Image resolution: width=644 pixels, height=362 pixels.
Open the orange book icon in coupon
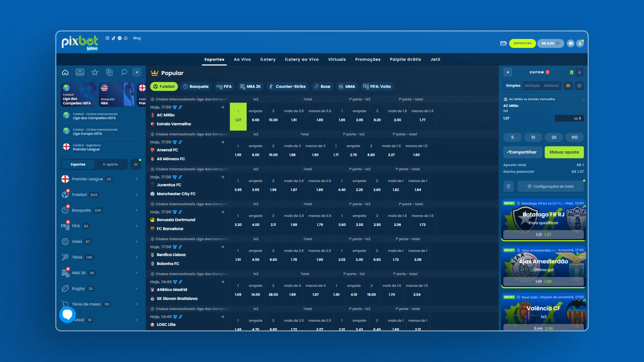click(x=568, y=86)
